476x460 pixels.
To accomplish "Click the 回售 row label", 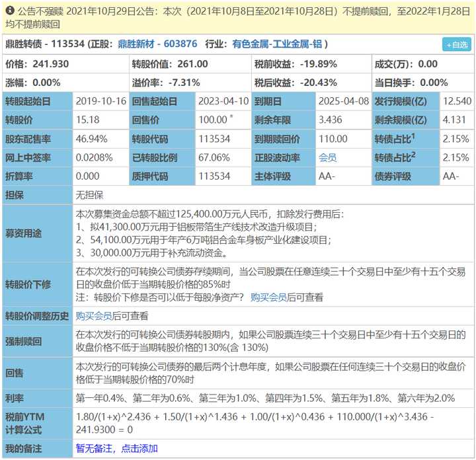I will coord(15,373).
